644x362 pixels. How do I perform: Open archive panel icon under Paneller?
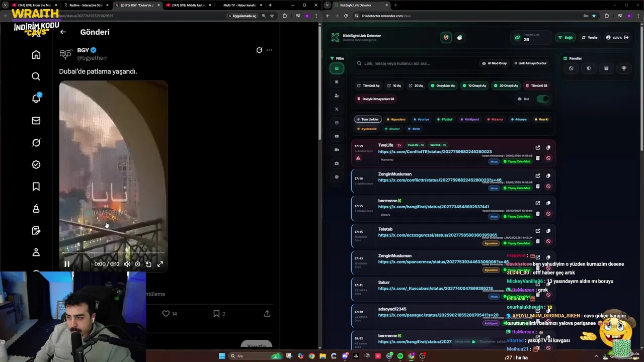[x=606, y=68]
